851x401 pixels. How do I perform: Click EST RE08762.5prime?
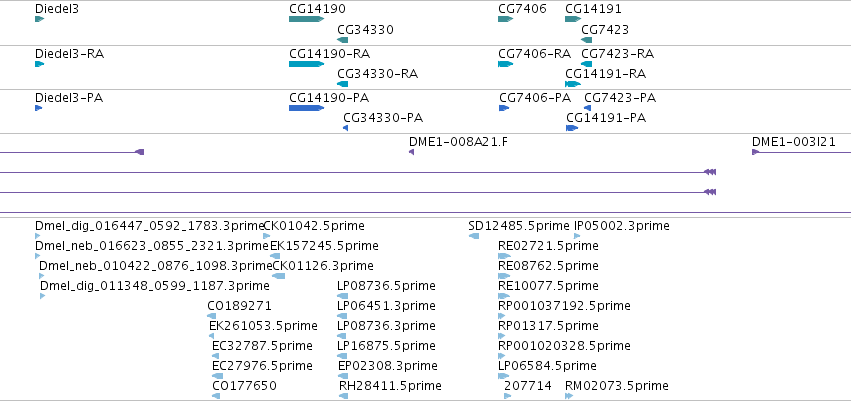pos(548,266)
